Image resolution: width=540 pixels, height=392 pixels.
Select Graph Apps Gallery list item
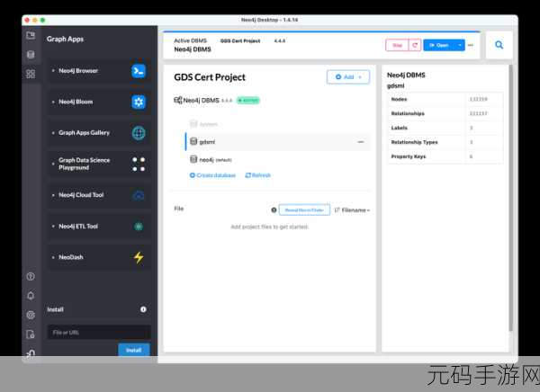[x=99, y=133]
